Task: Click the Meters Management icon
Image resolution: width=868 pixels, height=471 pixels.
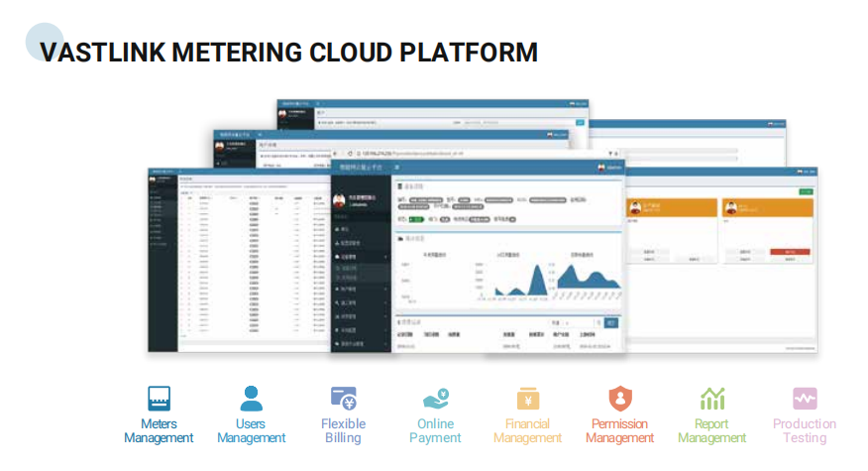Action: click(x=159, y=399)
